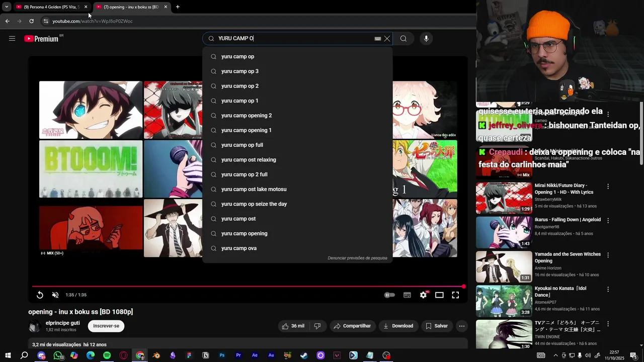Open the YouTube hamburger guide menu
The image size is (644, 362).
pos(12,39)
